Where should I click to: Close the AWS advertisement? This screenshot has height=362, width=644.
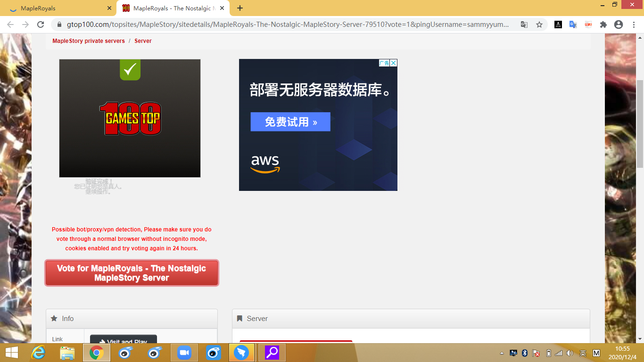[x=394, y=63]
